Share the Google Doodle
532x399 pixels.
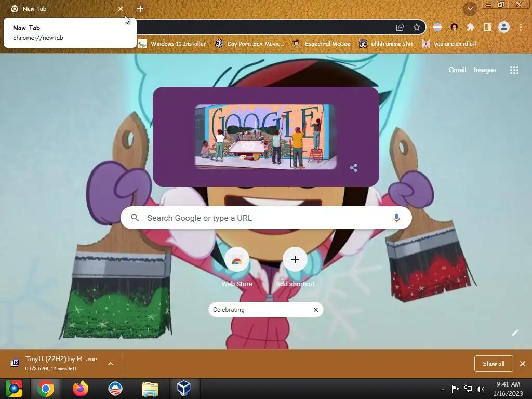point(354,168)
